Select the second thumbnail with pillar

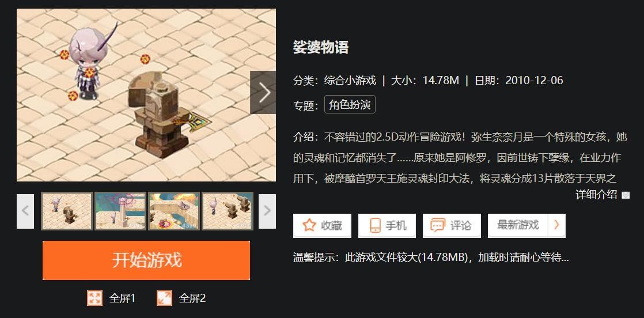[x=120, y=211]
